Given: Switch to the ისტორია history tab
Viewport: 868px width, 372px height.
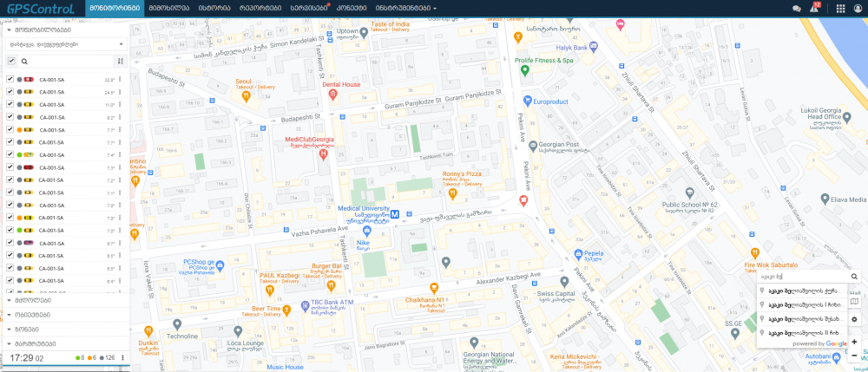Looking at the screenshot, I should pos(214,9).
